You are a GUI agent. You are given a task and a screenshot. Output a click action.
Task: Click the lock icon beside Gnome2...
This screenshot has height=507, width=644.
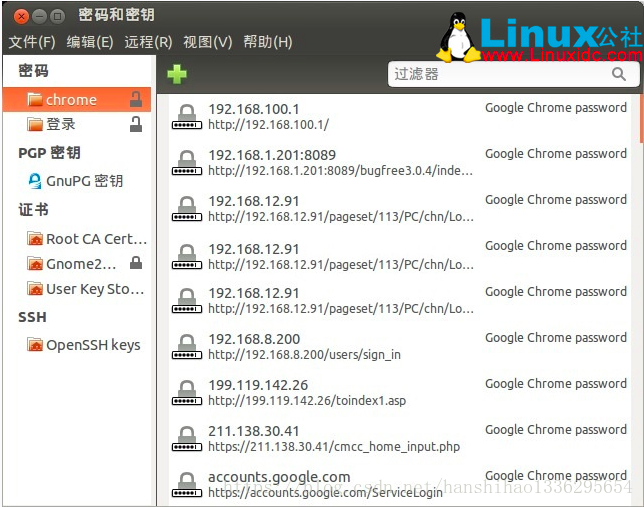[136, 263]
